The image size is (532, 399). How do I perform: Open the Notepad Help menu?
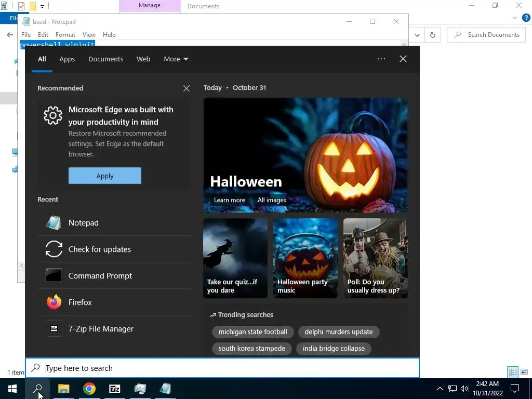coord(109,35)
